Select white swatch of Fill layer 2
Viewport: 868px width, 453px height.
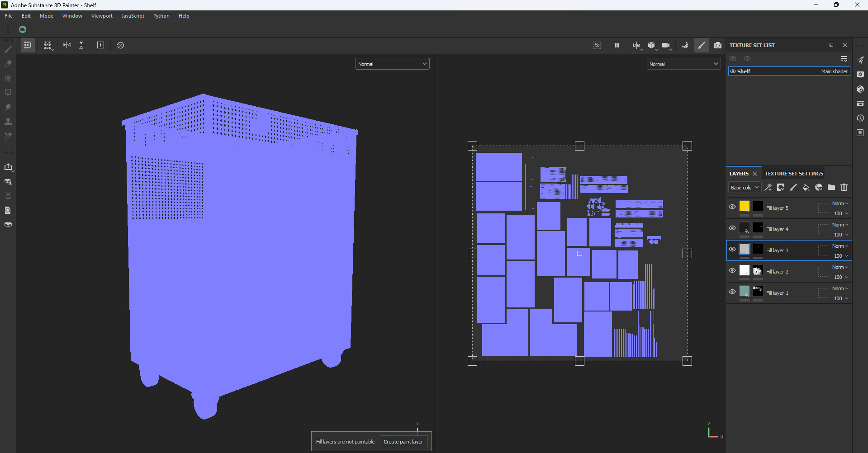pyautogui.click(x=745, y=270)
